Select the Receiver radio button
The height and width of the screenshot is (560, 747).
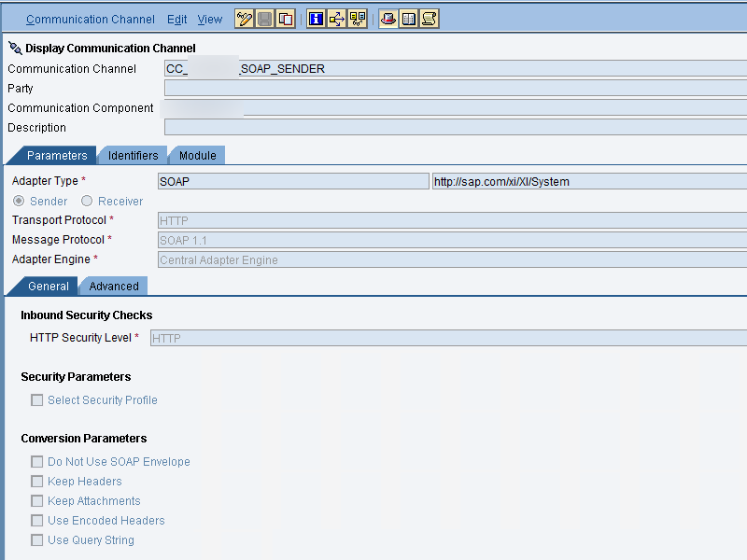87,201
